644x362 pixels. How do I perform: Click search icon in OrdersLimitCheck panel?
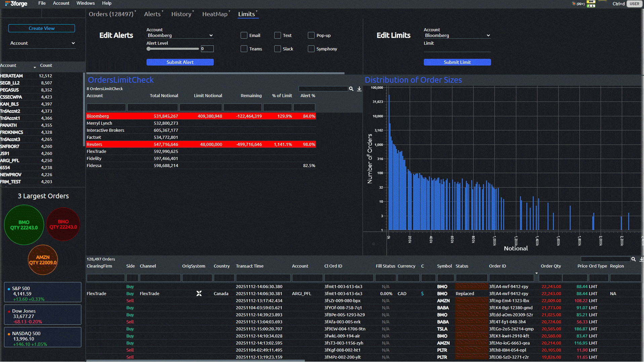pyautogui.click(x=351, y=89)
